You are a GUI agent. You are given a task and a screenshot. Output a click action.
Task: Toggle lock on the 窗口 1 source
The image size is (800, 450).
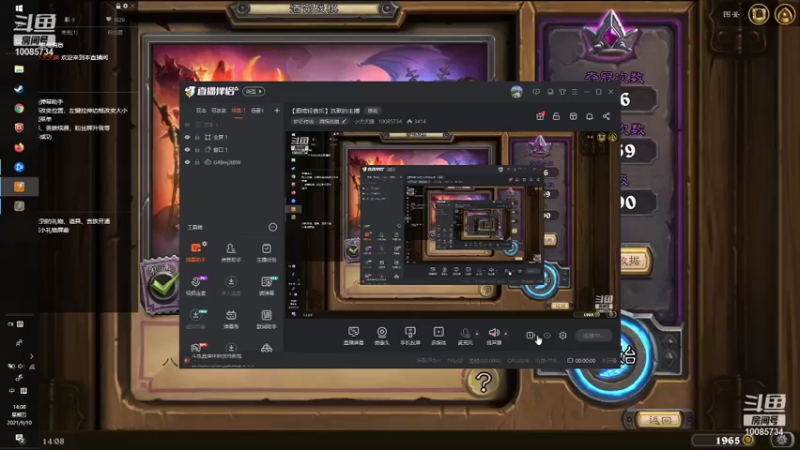click(x=197, y=149)
